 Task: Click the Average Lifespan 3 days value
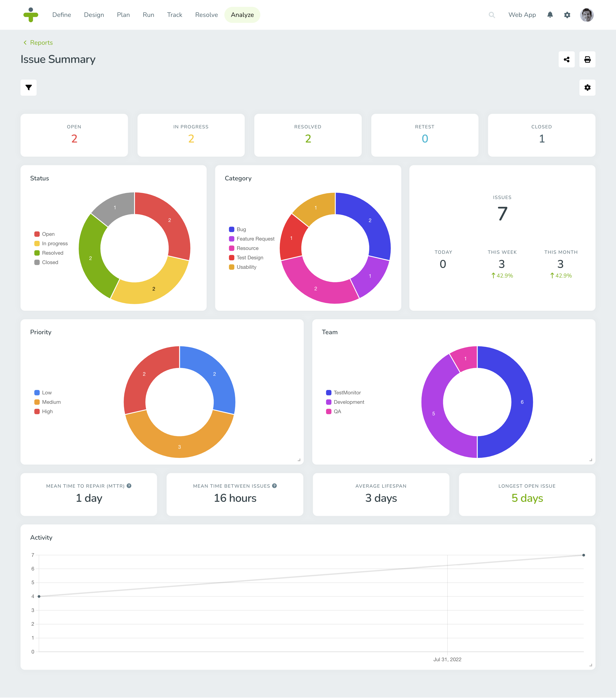pyautogui.click(x=381, y=498)
